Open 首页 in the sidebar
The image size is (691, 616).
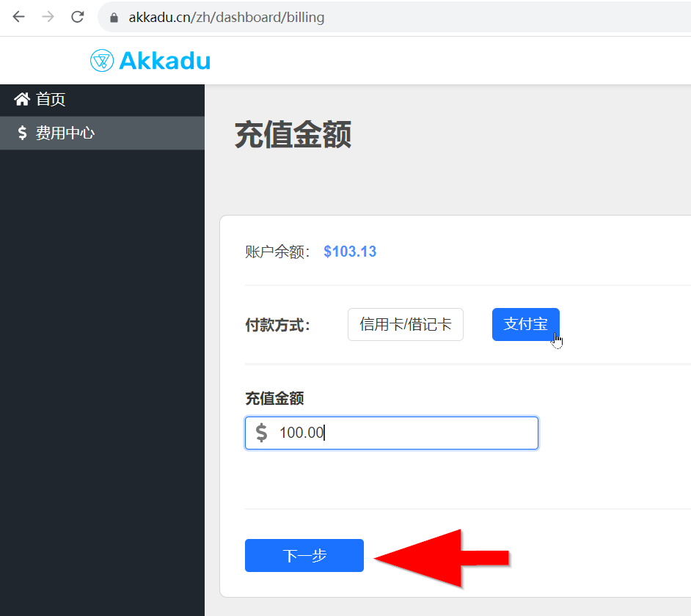point(102,100)
